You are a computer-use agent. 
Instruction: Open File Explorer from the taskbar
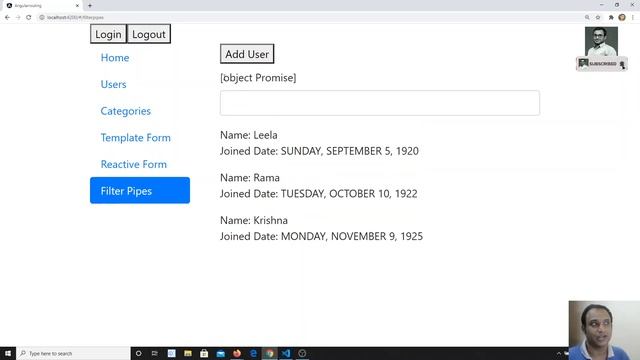pos(188,353)
